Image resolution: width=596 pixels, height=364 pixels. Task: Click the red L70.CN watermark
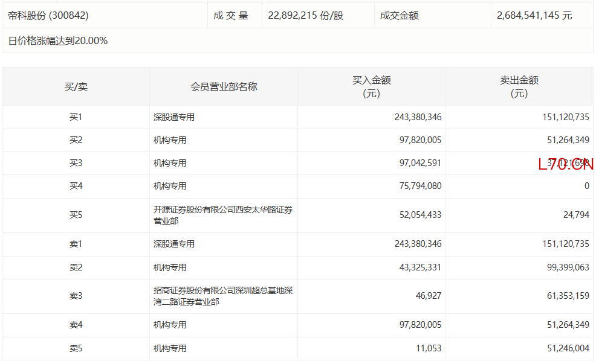[x=565, y=164]
